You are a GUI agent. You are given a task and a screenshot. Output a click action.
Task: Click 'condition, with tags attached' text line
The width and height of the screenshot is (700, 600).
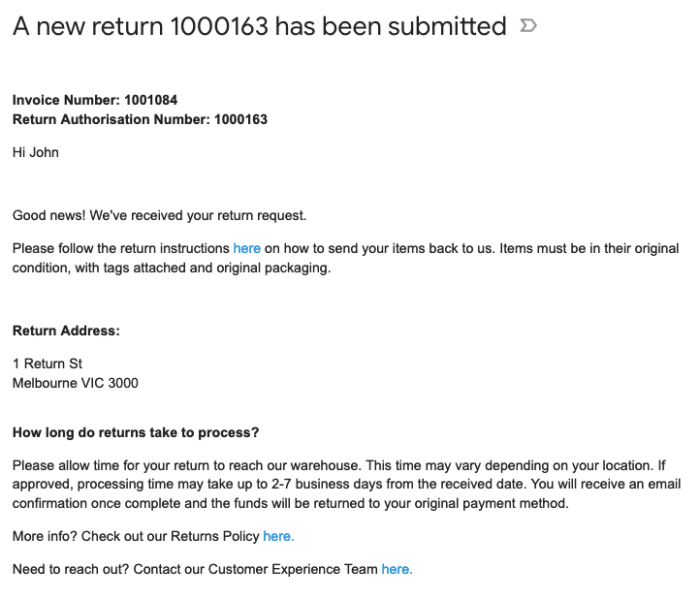point(172,268)
